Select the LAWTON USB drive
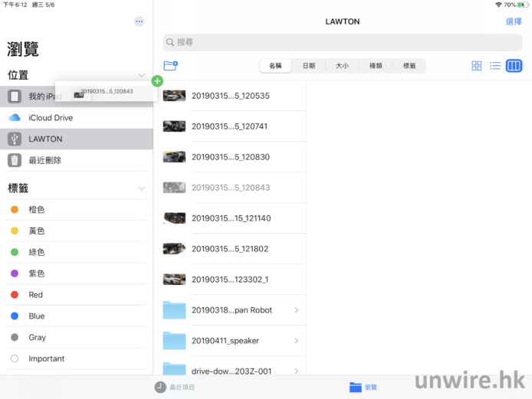Viewport: 532px width, 399px height. 45,139
